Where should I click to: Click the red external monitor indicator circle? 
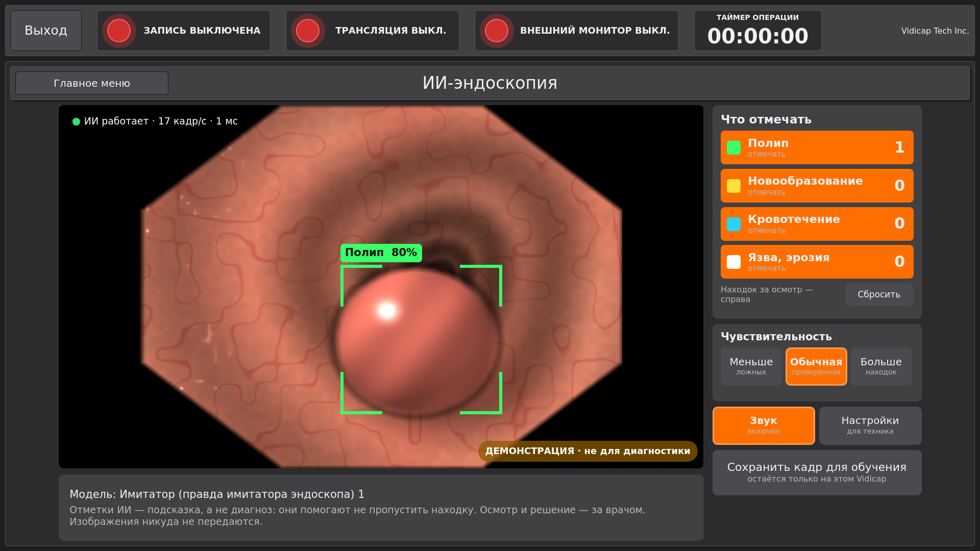(x=497, y=31)
